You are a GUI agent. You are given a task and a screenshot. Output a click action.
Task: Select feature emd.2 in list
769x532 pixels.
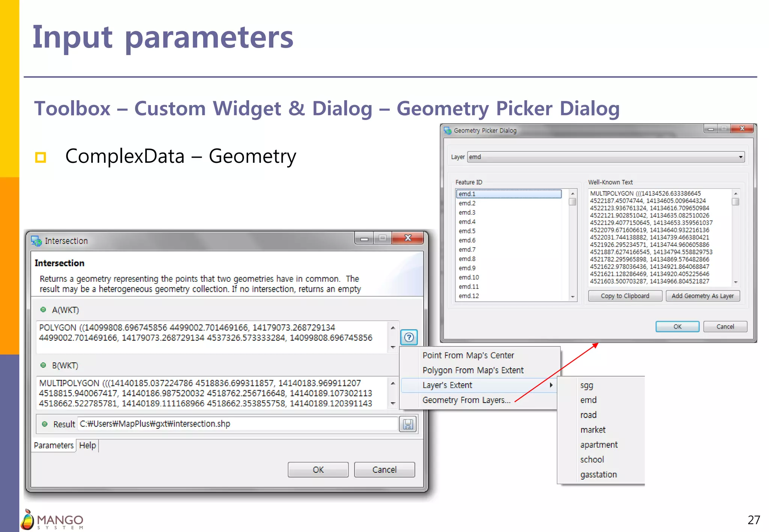pyautogui.click(x=509, y=203)
